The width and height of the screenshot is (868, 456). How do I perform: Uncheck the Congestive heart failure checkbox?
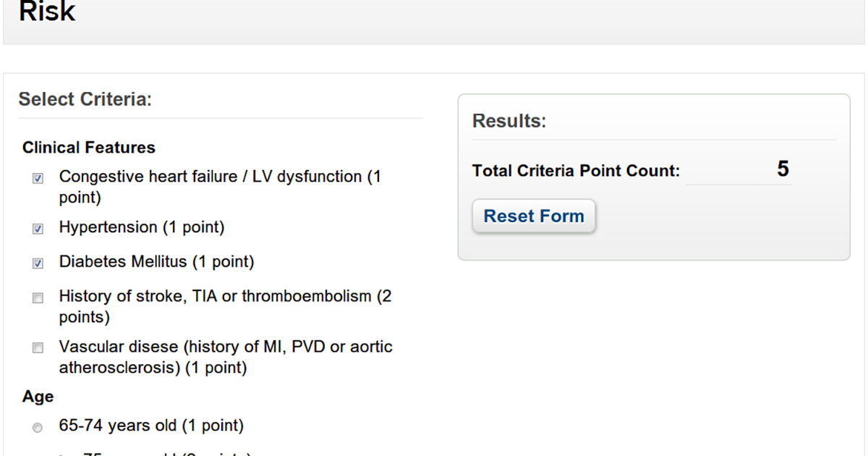(x=38, y=178)
